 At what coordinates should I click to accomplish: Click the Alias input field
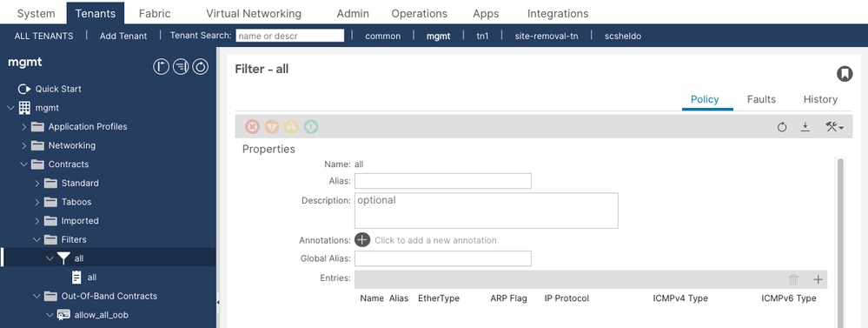click(x=443, y=181)
